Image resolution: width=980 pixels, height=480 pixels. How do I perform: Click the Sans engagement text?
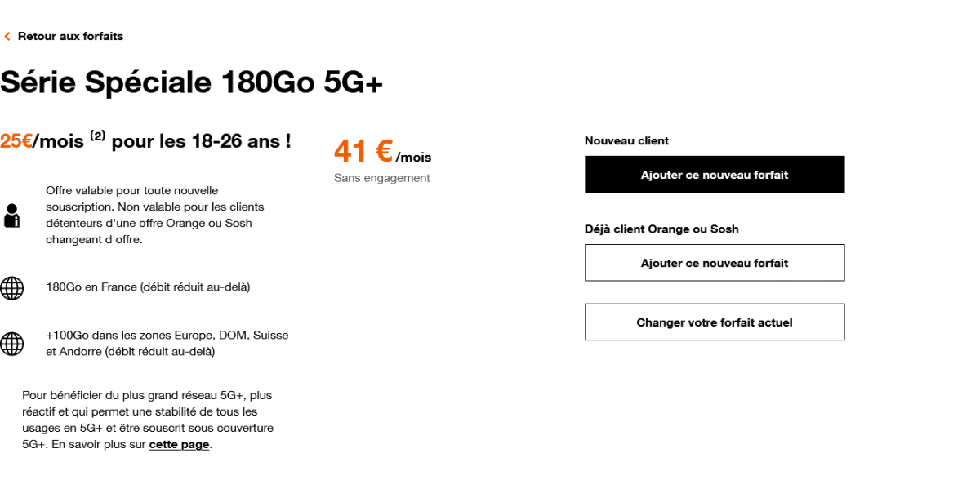[x=381, y=178]
